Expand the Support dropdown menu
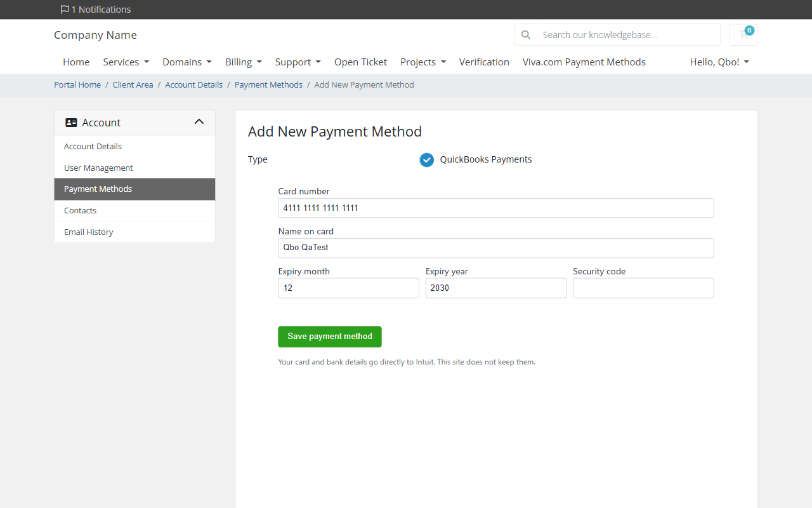 coord(298,62)
